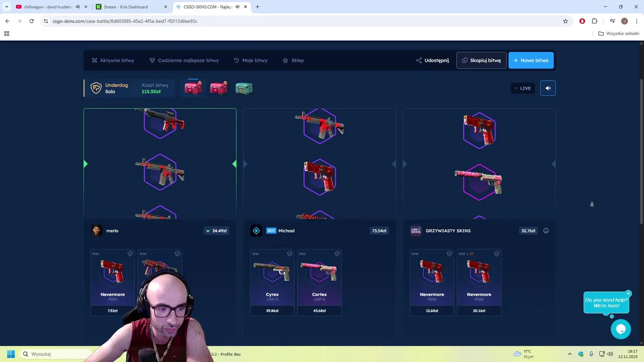Screen dimensions: 644x362
Task: Open the Chrome profile avatar
Action: click(x=624, y=21)
